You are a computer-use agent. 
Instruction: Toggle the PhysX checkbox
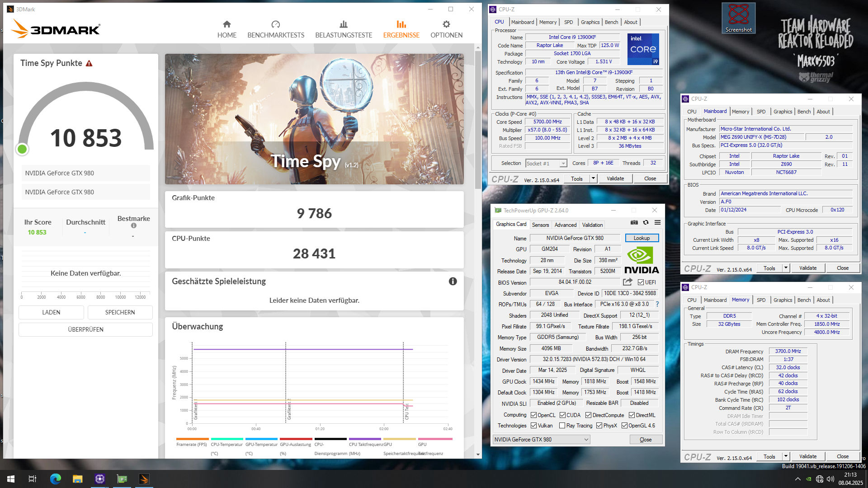[x=599, y=426]
